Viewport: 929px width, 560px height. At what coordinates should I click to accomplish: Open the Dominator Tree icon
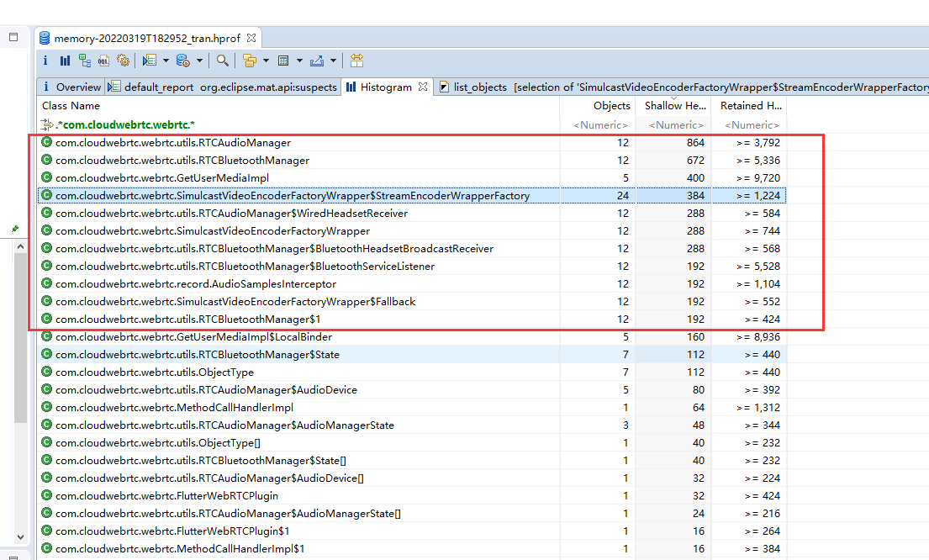[x=85, y=60]
